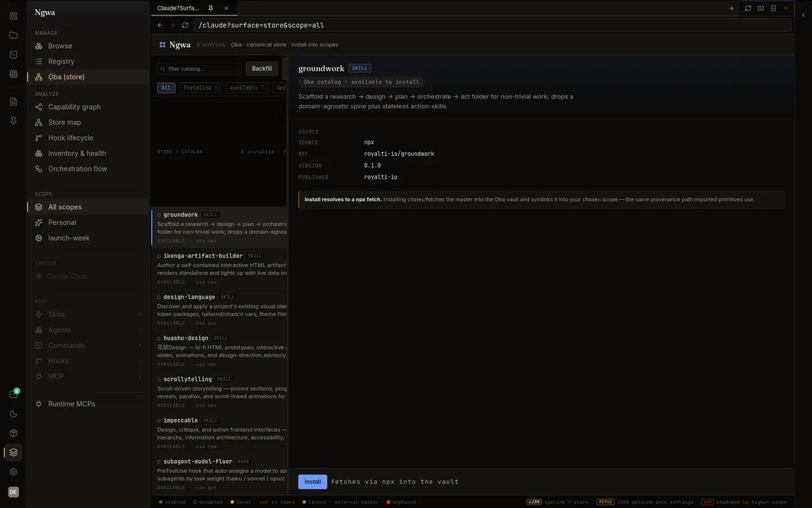Filter by MCP kind
This screenshot has height=508, width=812.
click(88, 376)
